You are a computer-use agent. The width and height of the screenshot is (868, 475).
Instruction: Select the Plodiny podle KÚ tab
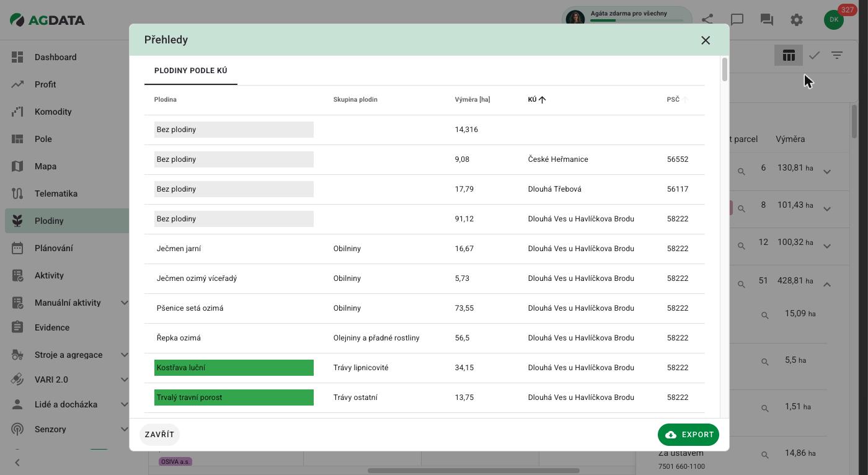[191, 71]
